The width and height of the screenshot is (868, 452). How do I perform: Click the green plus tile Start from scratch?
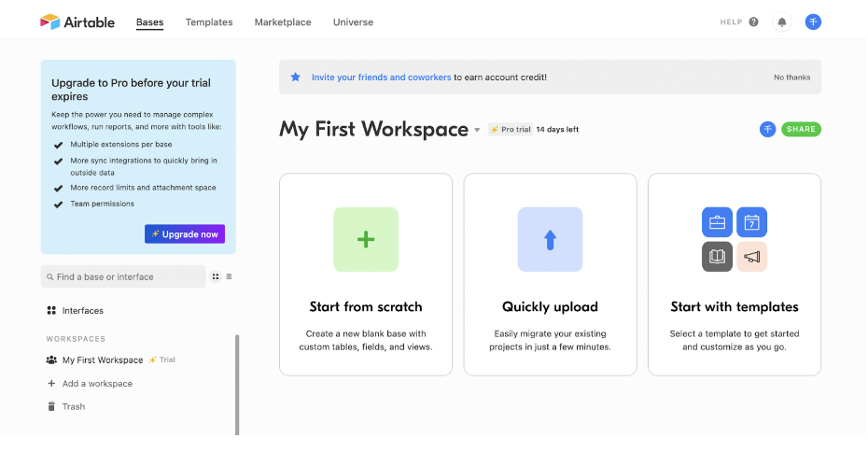point(366,239)
